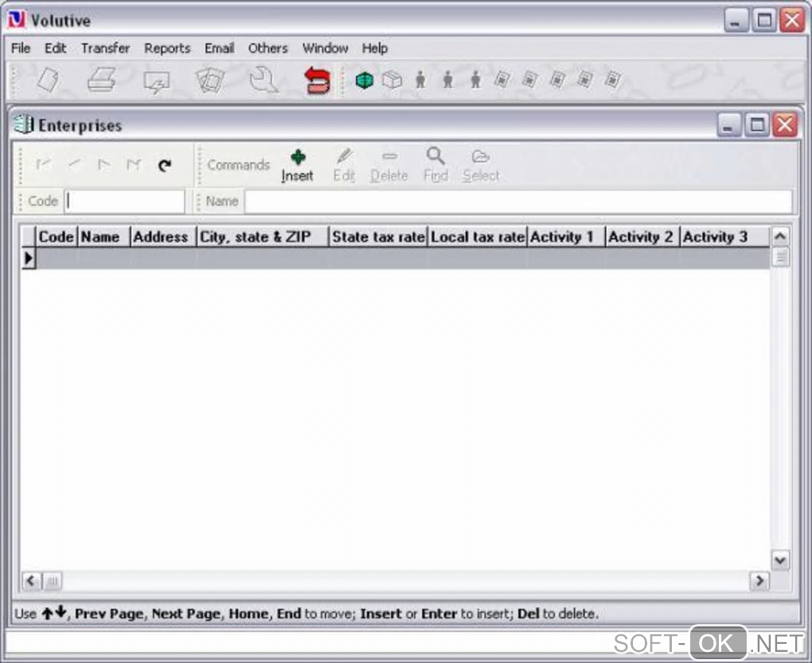
Task: Click the Address column header
Action: pos(163,236)
